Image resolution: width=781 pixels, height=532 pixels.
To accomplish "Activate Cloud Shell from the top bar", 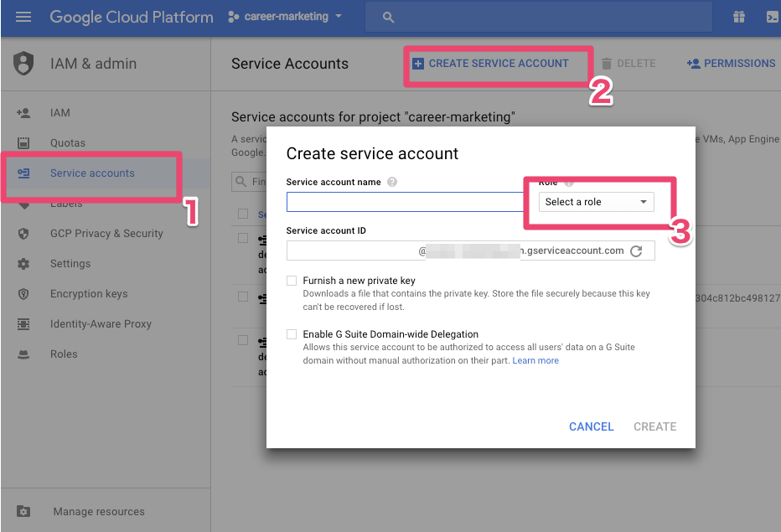I will [x=773, y=17].
